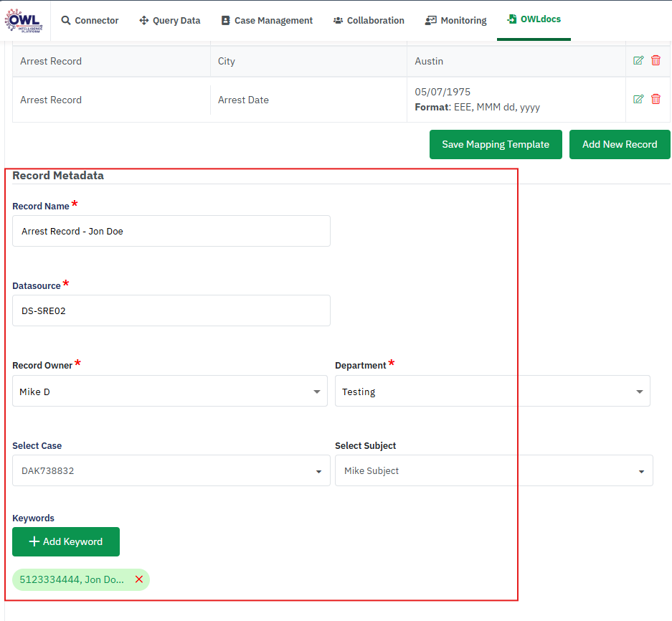The width and height of the screenshot is (672, 621).
Task: Click Save Mapping Template button
Action: point(496,145)
